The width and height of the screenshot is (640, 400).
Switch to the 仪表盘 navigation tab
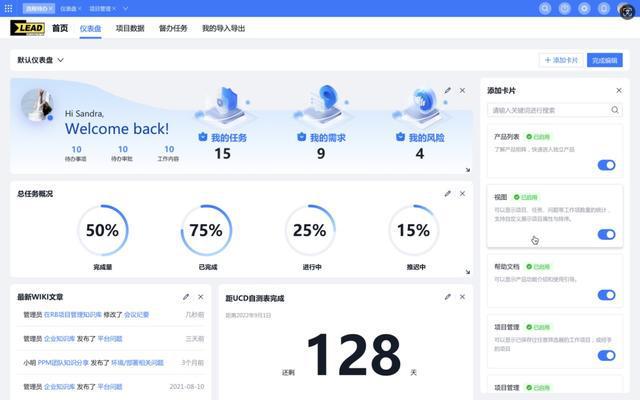pos(91,29)
